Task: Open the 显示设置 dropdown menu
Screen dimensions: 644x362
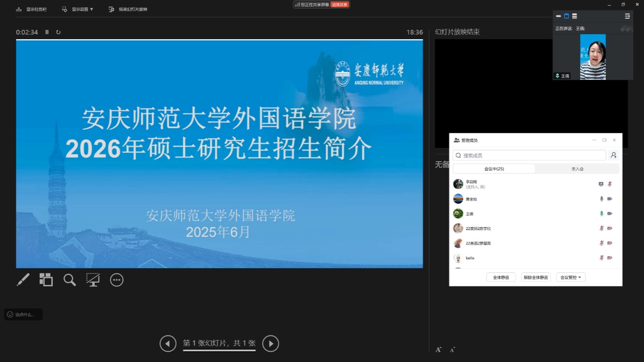Action: (78, 9)
